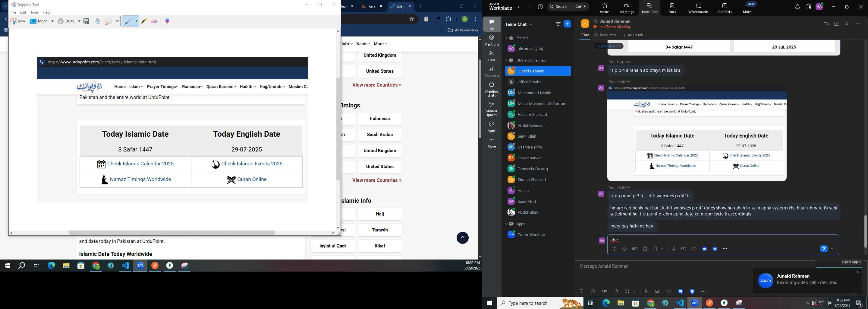The image size is (868, 309).
Task: Select the Eraser tool in Snipping Tool
Action: click(154, 21)
